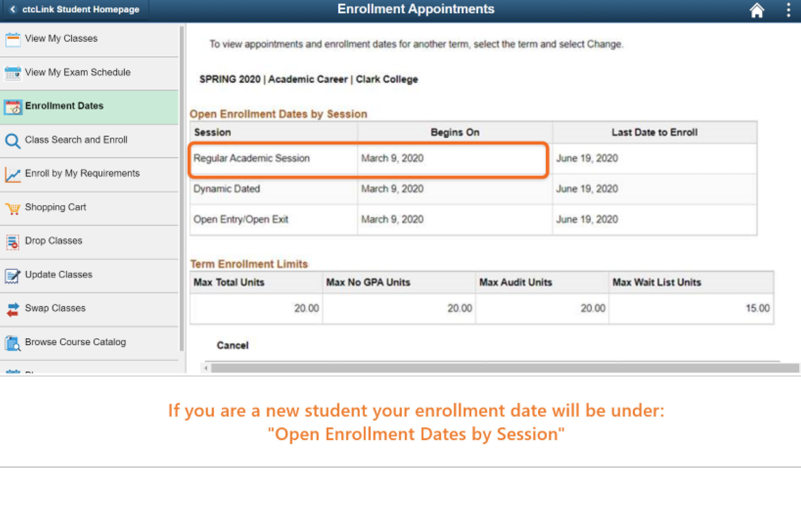Click the View My Exam Schedule icon
This screenshot has width=801, height=532.
pyautogui.click(x=12, y=73)
